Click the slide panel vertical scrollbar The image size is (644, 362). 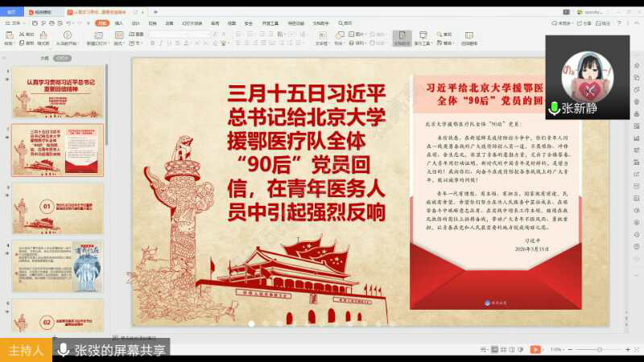[x=107, y=105]
